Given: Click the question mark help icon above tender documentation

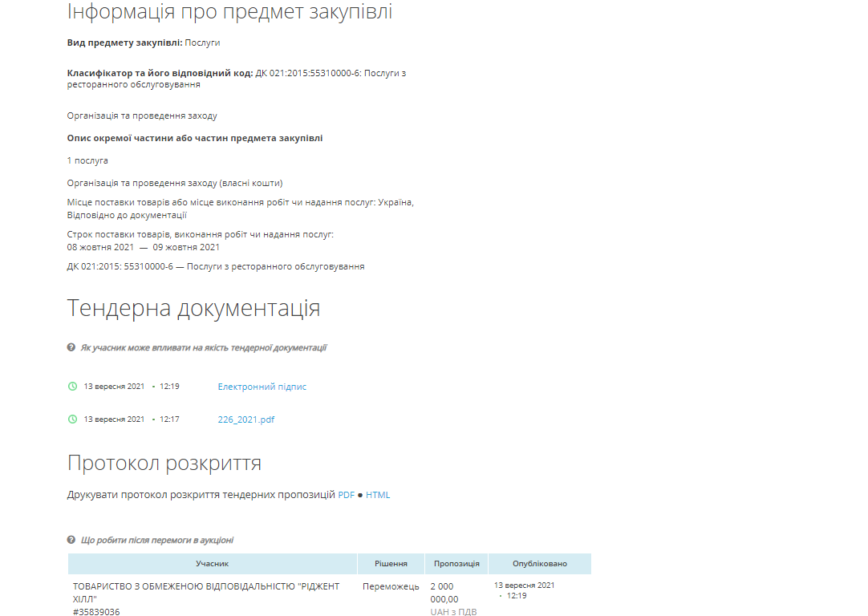Looking at the screenshot, I should 71,348.
